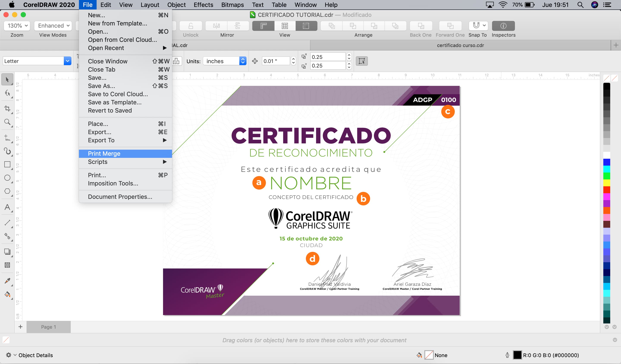Choose Print Merge from File menu
The height and width of the screenshot is (364, 621).
tap(125, 154)
